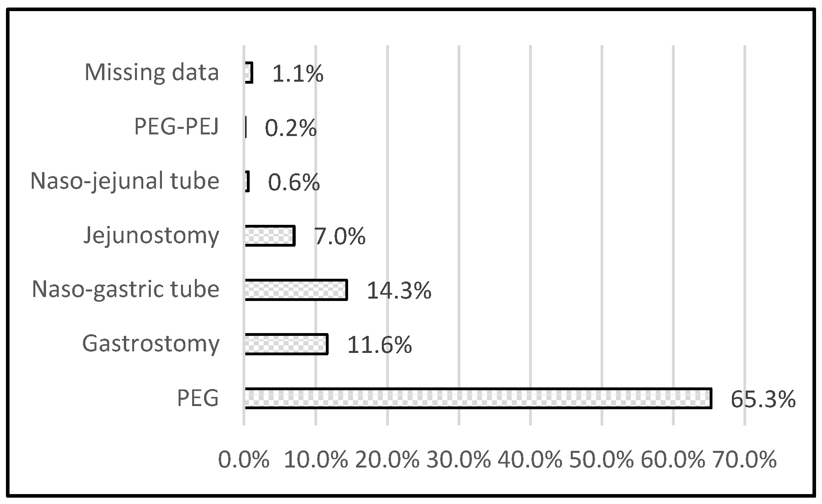Click the PEG axis label
Screen dimensions: 822x504
pyautogui.click(x=198, y=398)
